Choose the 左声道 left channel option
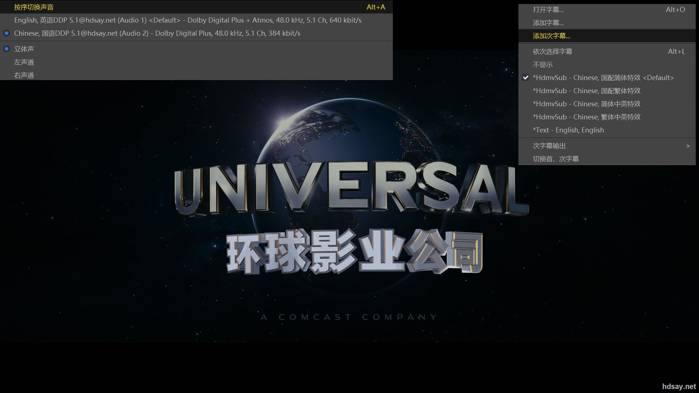The image size is (699, 393). click(196, 62)
